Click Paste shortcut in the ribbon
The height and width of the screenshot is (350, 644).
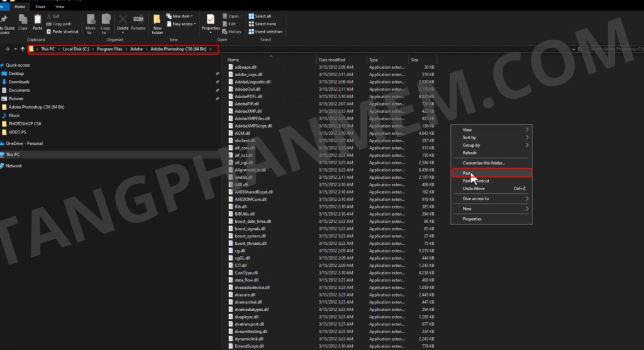click(62, 31)
